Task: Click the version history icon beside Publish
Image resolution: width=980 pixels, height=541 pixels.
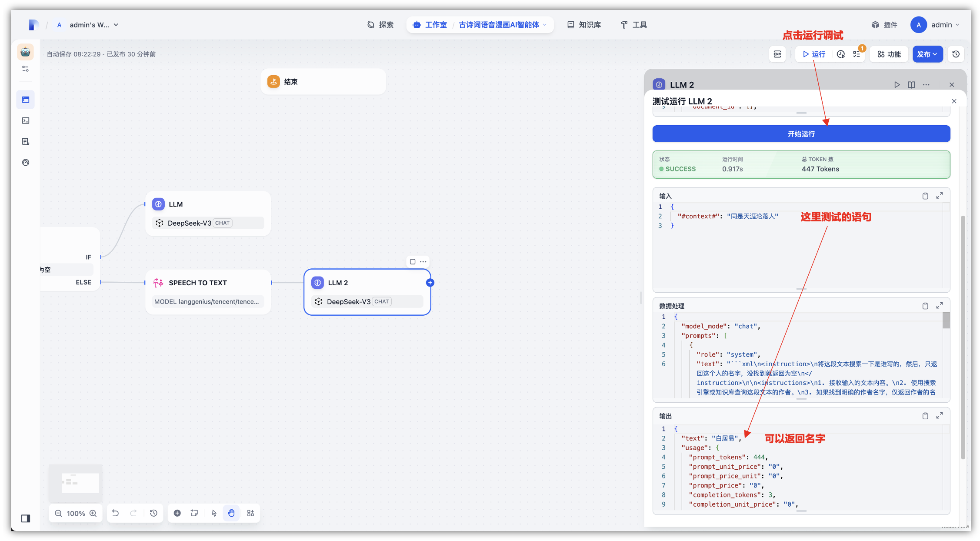Action: click(956, 54)
